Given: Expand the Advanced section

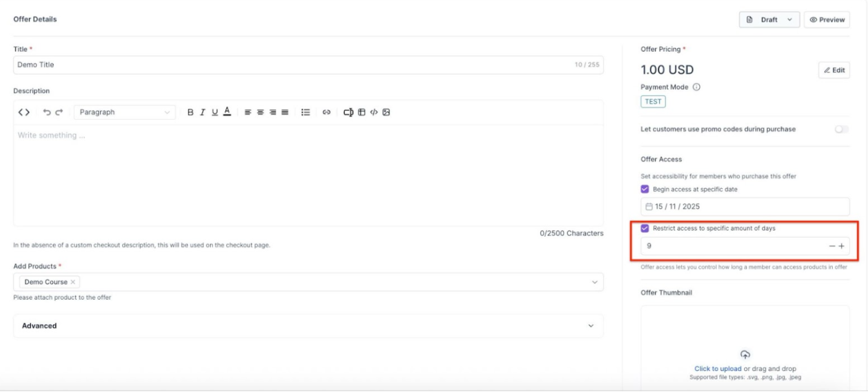Looking at the screenshot, I should point(308,325).
